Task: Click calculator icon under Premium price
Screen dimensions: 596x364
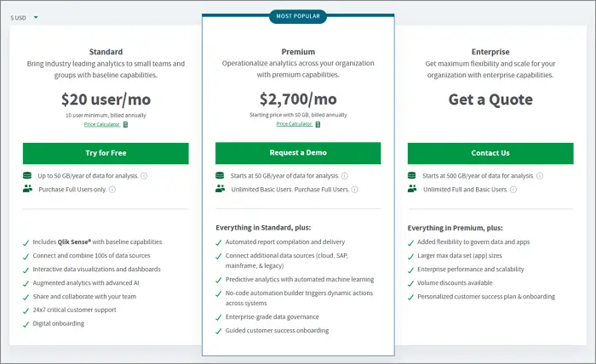Action: 318,124
